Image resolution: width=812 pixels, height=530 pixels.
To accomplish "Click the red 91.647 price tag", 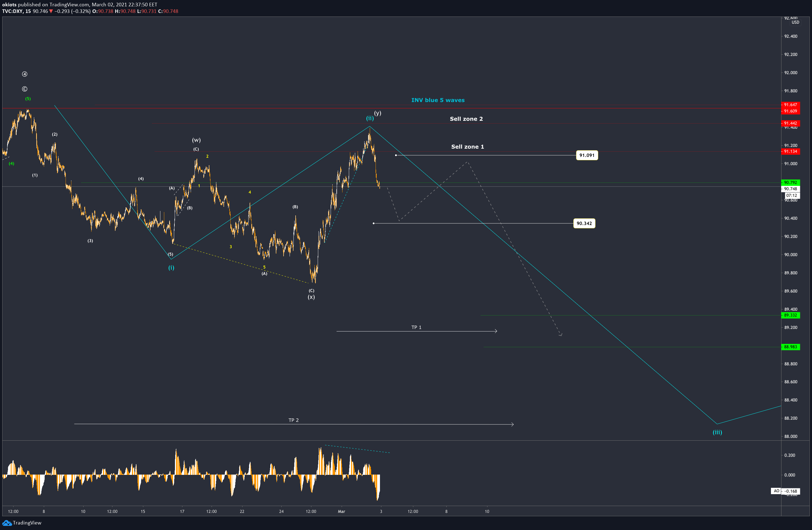I will click(790, 105).
